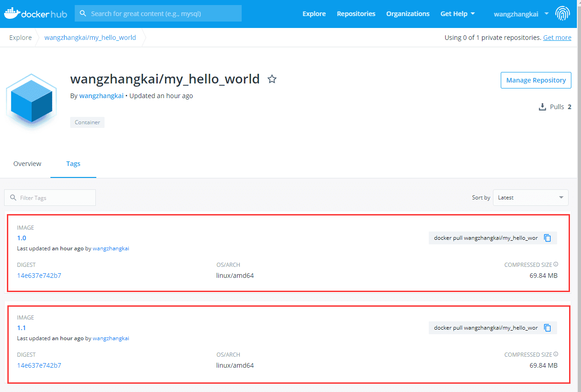Viewport: 581px width, 392px height.
Task: Copy the docker pull command for tag 1.0
Action: click(547, 238)
